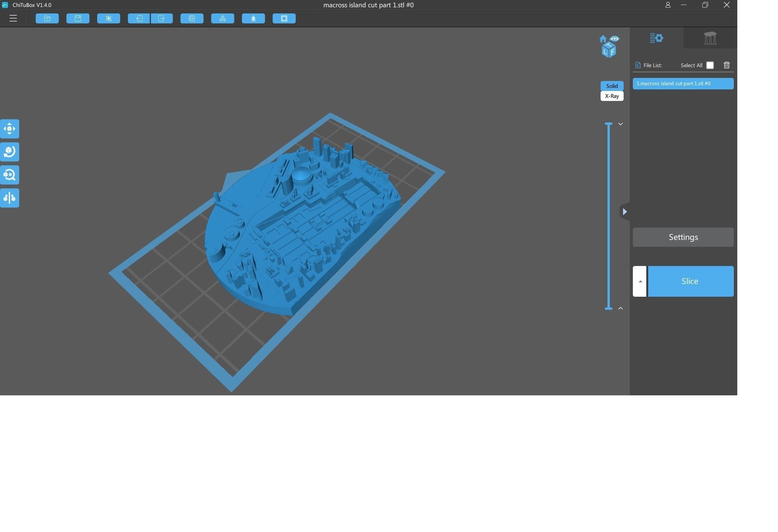Expand the Slice options arrow

point(640,281)
